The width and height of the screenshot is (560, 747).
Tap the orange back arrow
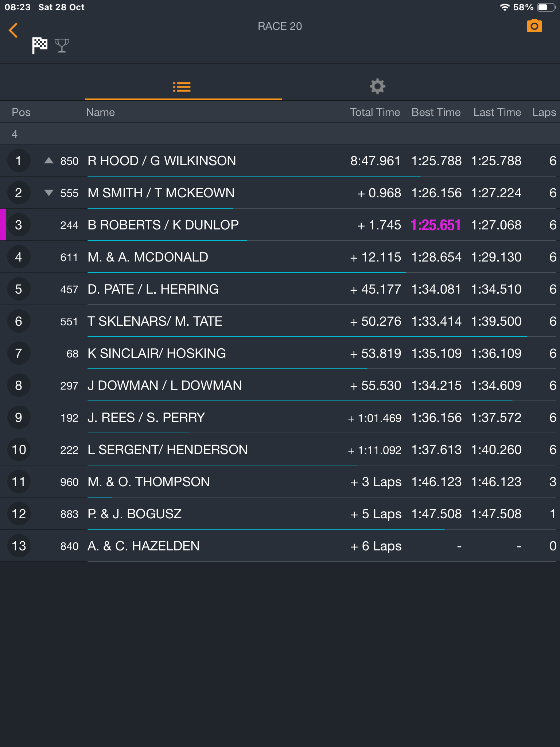[13, 30]
